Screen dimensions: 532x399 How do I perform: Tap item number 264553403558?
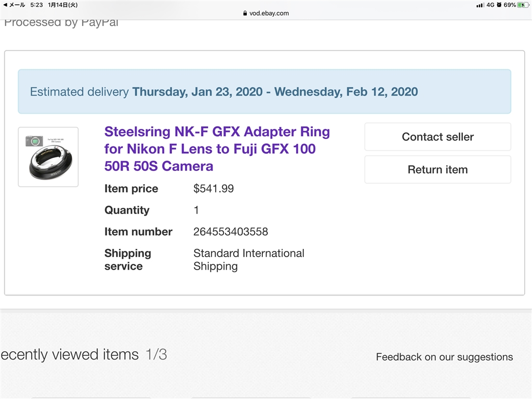(231, 232)
